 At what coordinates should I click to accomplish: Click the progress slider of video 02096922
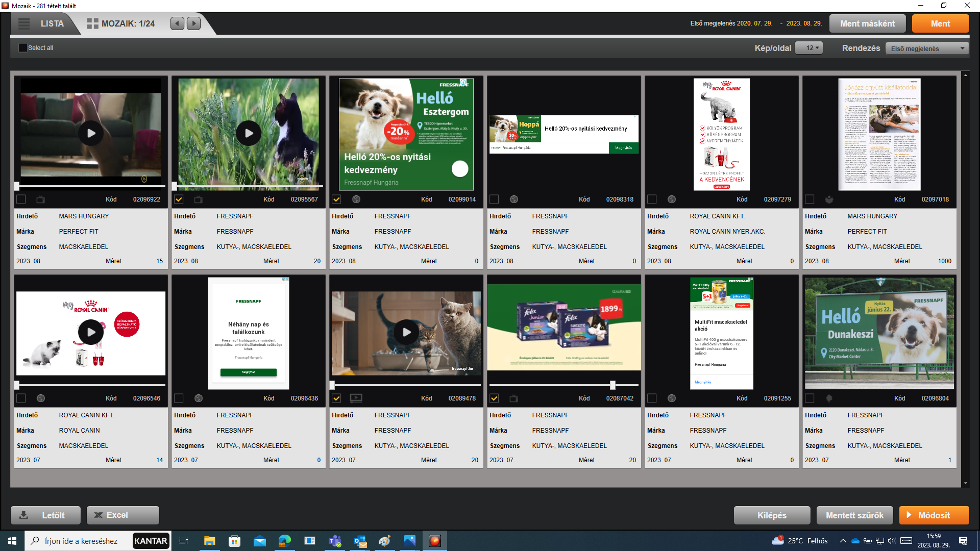tap(91, 186)
